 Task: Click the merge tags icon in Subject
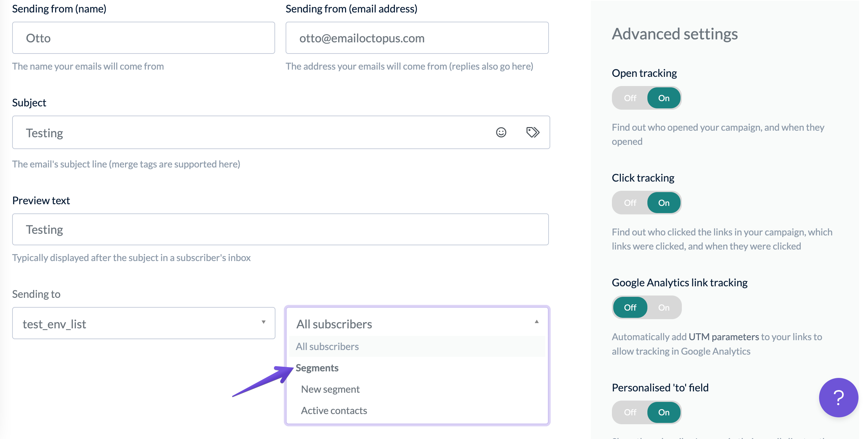pyautogui.click(x=532, y=132)
